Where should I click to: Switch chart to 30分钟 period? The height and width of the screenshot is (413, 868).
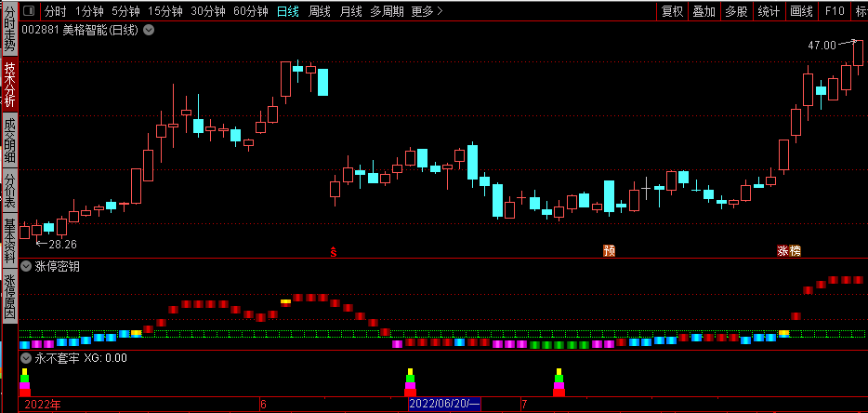coord(208,11)
